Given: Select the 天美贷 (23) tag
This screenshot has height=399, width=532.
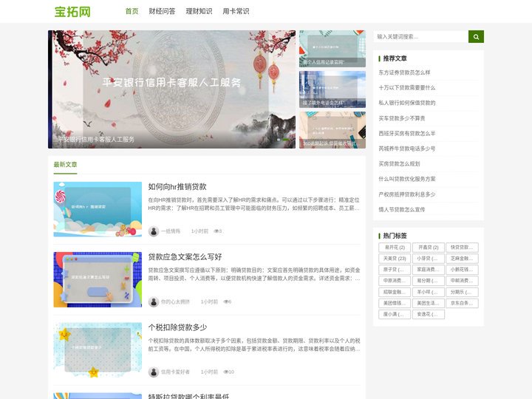Looking at the screenshot, I should click(395, 259).
